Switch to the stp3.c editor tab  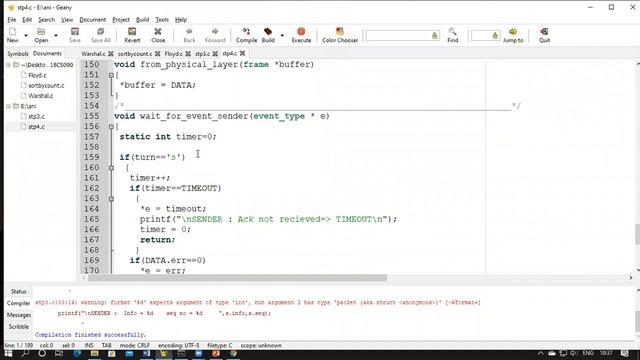click(202, 53)
